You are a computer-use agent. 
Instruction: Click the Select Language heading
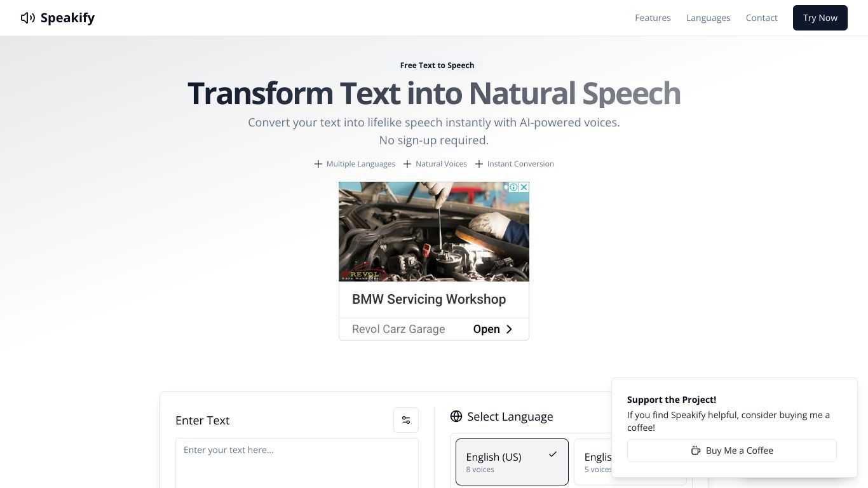point(510,417)
